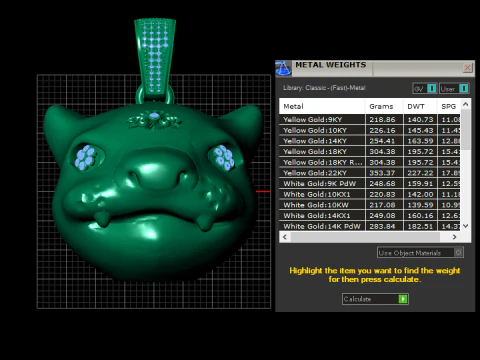Click the 283.84 grams value
The width and height of the screenshot is (480, 360).
click(382, 226)
